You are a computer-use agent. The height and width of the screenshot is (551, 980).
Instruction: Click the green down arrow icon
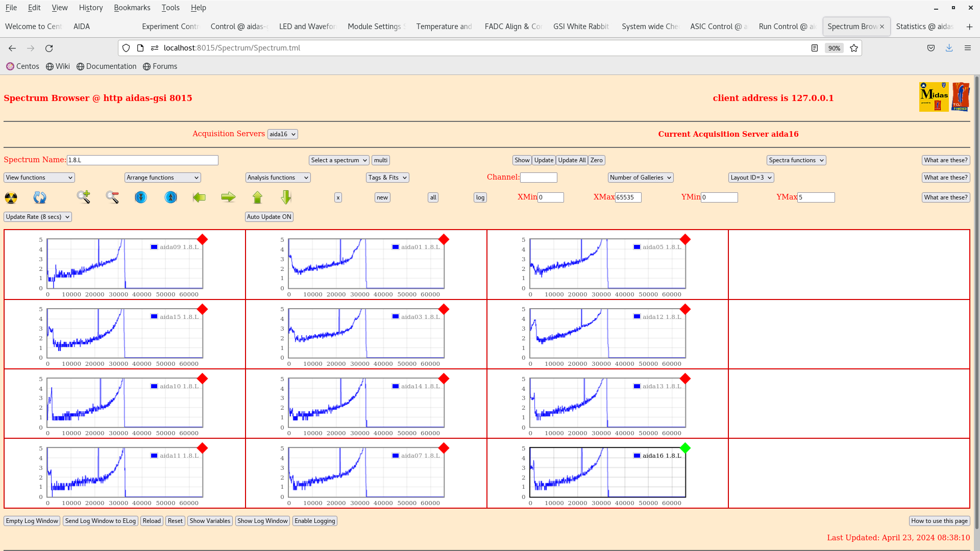[x=286, y=197]
